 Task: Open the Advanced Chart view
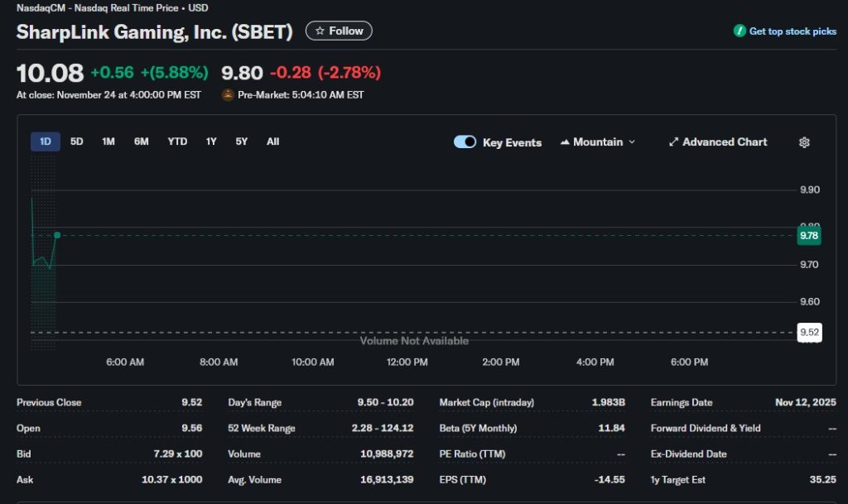point(724,142)
